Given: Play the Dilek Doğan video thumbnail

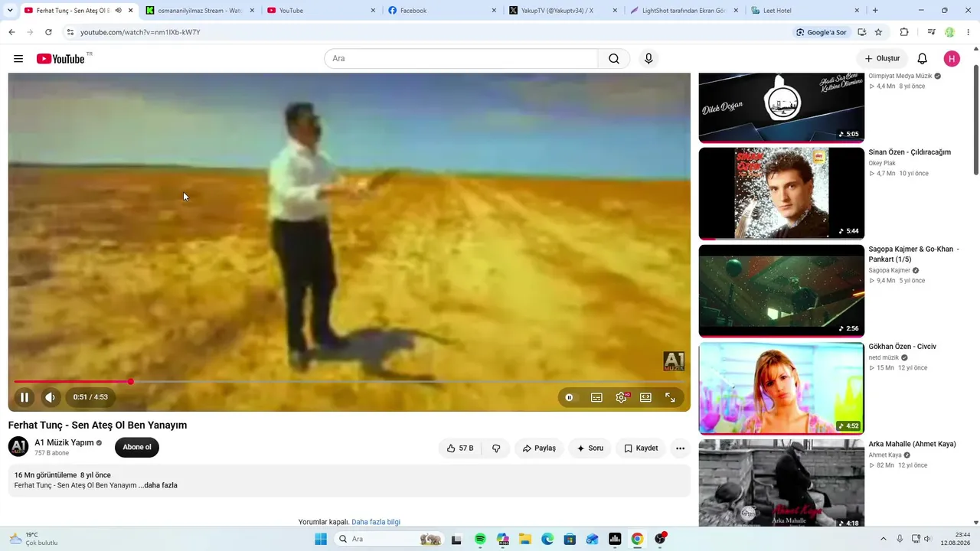Looking at the screenshot, I should pos(782,107).
